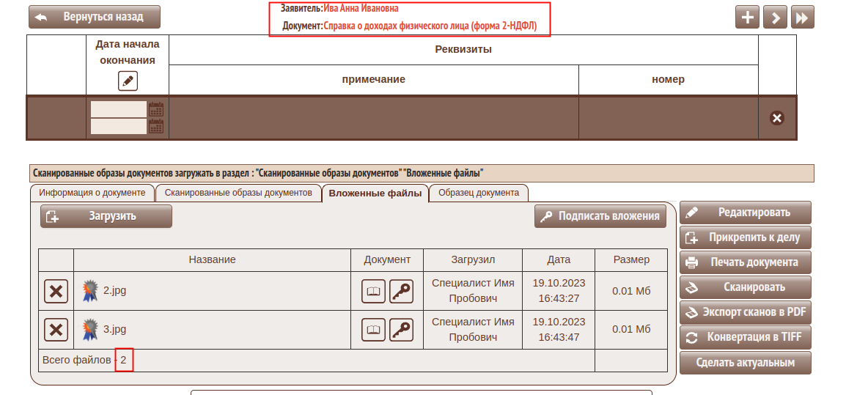Sign 3.jpg using key icon

pyautogui.click(x=401, y=330)
